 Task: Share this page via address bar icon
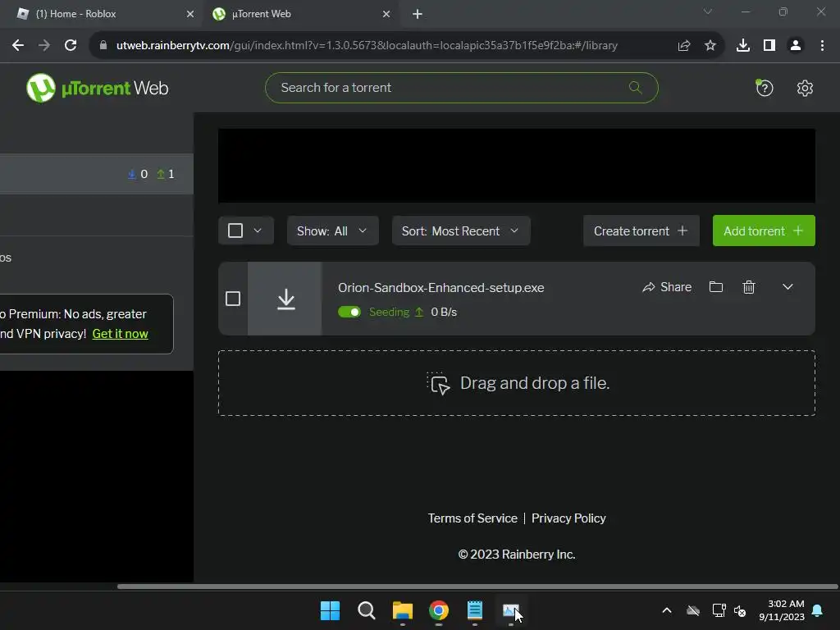683,46
